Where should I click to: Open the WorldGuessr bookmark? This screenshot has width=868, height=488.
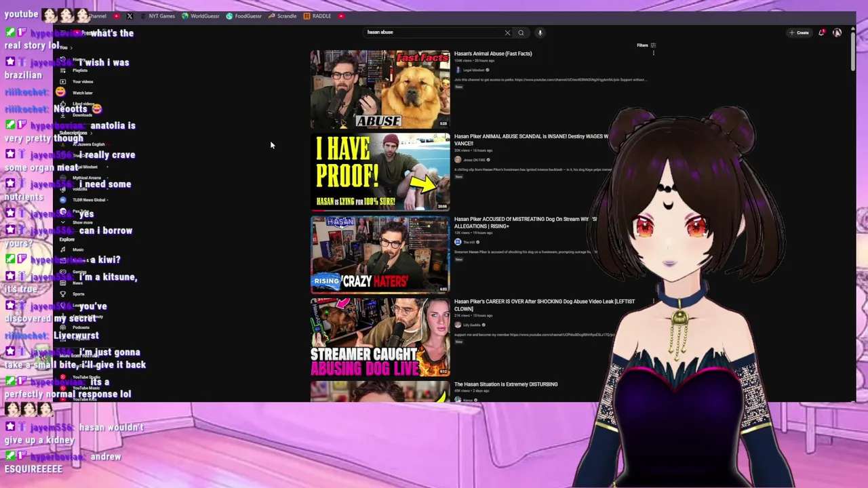201,16
